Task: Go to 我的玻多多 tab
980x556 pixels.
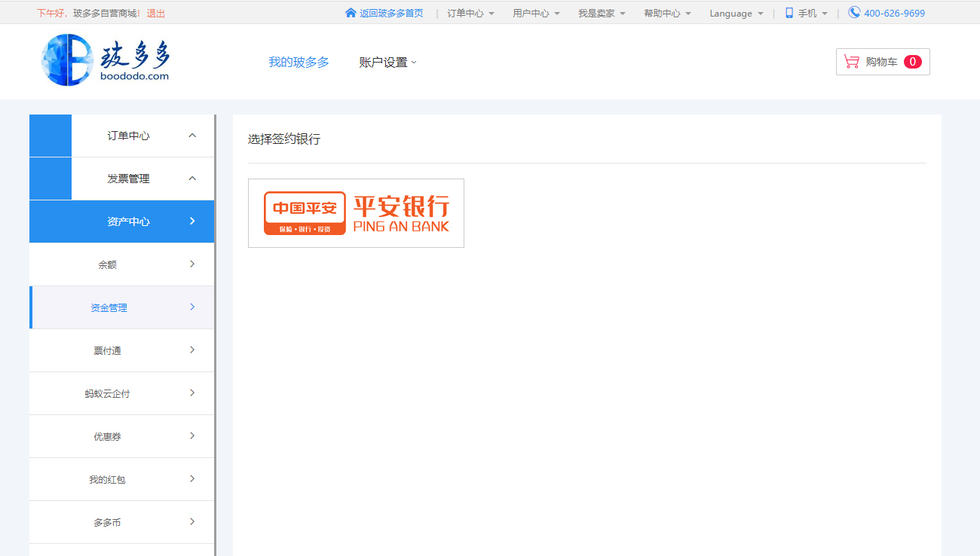Action: tap(299, 63)
